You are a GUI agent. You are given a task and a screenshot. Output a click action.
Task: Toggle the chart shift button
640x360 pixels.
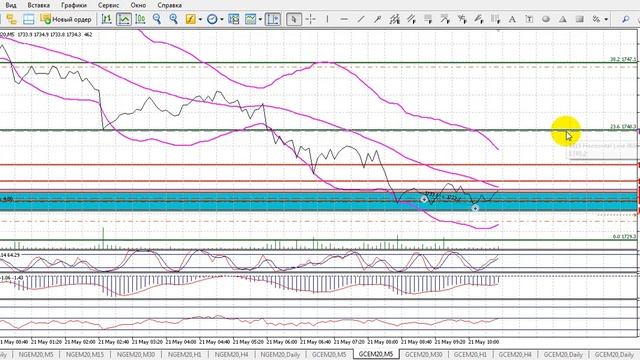(273, 19)
